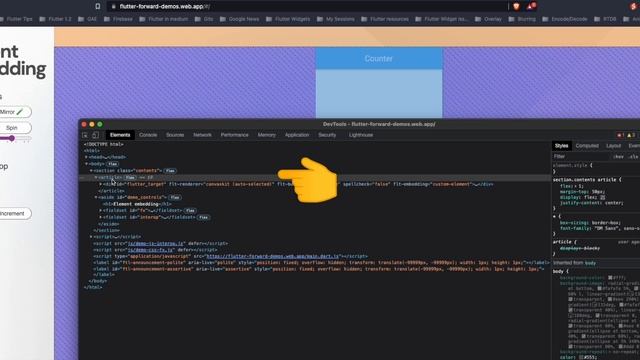Switch to the Application tab
Screen dimensions: 640x360
pos(297,135)
